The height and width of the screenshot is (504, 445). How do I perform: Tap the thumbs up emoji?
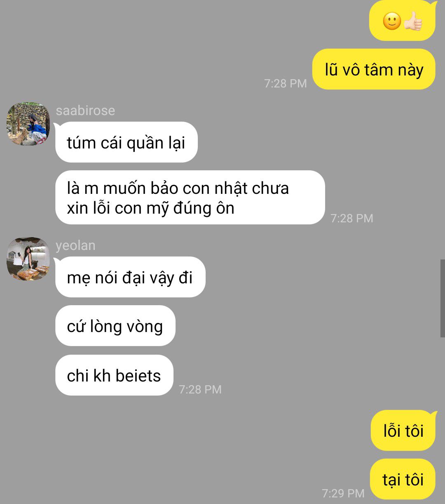[x=413, y=21]
